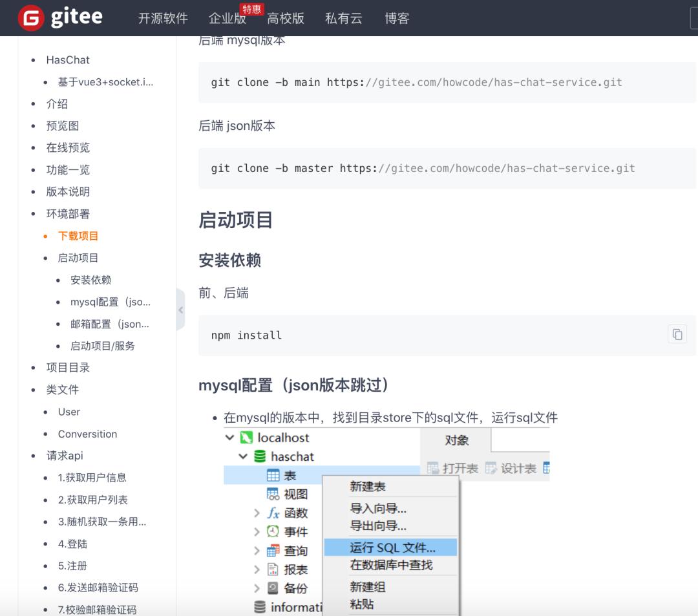This screenshot has width=698, height=616.
Task: Open 2.获取用户列表 outline entry
Action: pyautogui.click(x=92, y=500)
